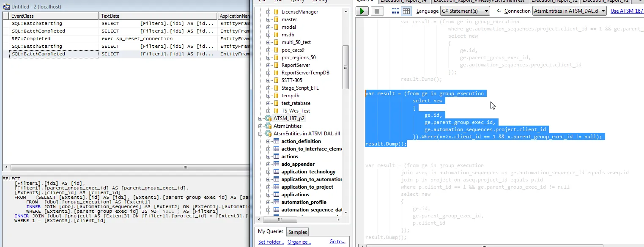Click the poc_cacs9 database icon
This screenshot has width=644, height=247.
pyautogui.click(x=276, y=50)
